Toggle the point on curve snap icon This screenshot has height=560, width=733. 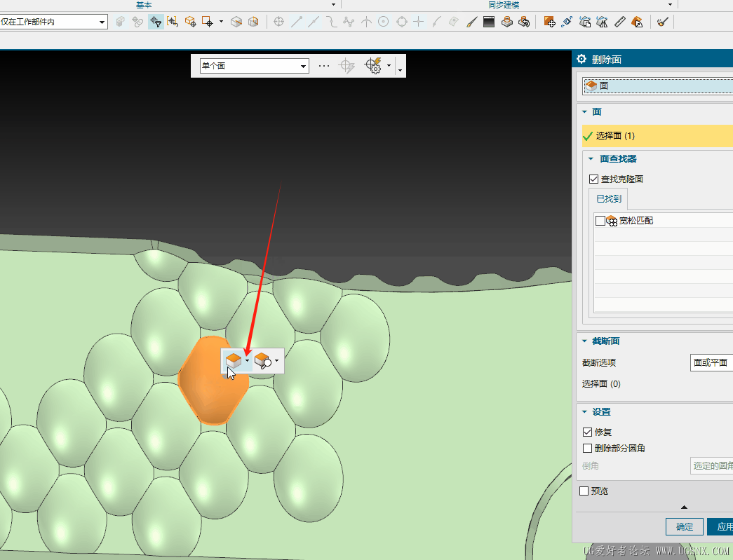[436, 22]
